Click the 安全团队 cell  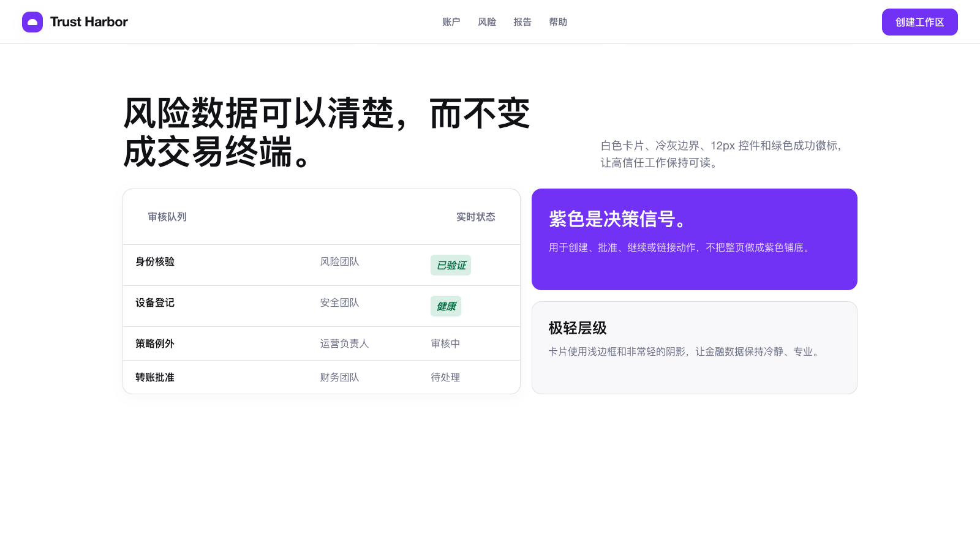click(x=339, y=302)
